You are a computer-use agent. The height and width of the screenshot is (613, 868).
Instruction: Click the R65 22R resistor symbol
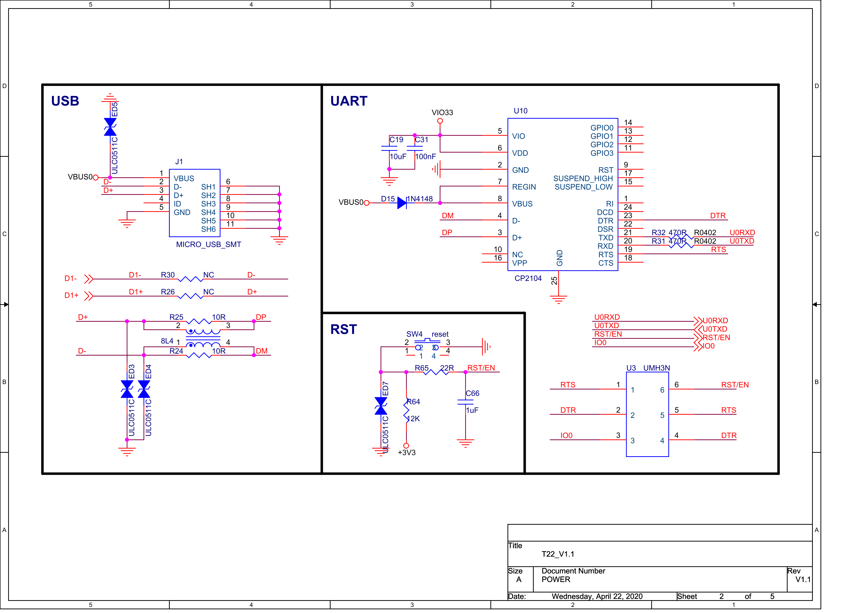pyautogui.click(x=436, y=372)
